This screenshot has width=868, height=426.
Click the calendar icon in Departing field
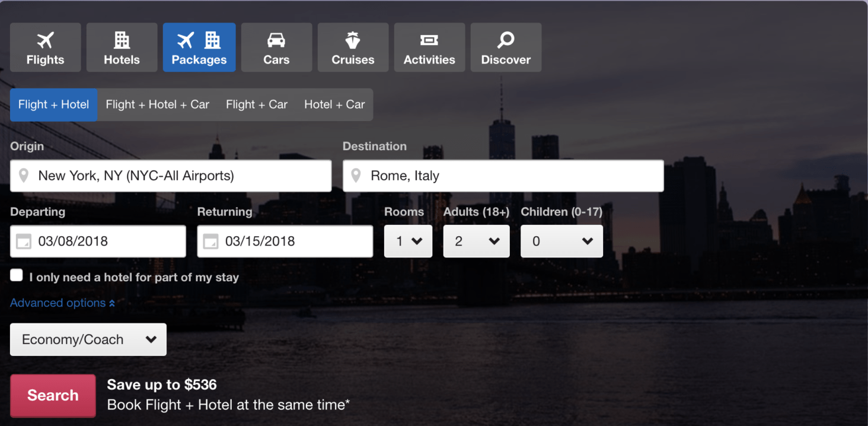pyautogui.click(x=24, y=241)
